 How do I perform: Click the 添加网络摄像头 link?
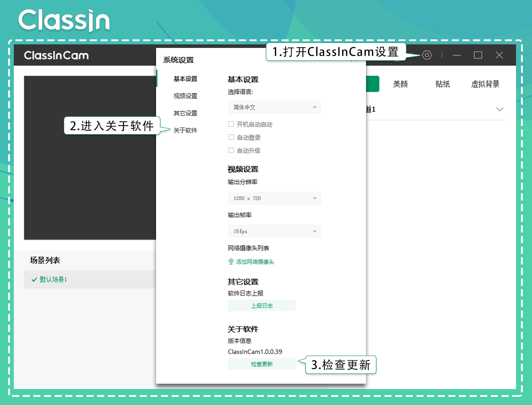pos(255,262)
